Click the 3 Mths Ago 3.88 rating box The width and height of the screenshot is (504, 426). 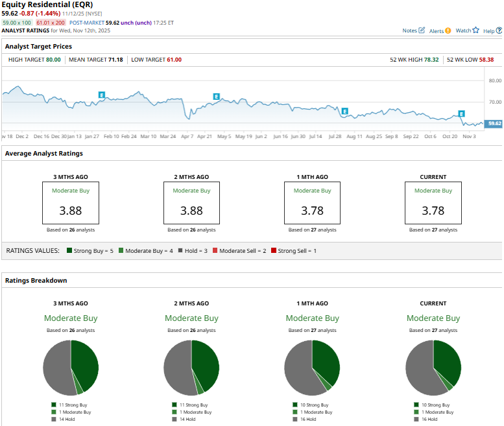[x=71, y=203]
